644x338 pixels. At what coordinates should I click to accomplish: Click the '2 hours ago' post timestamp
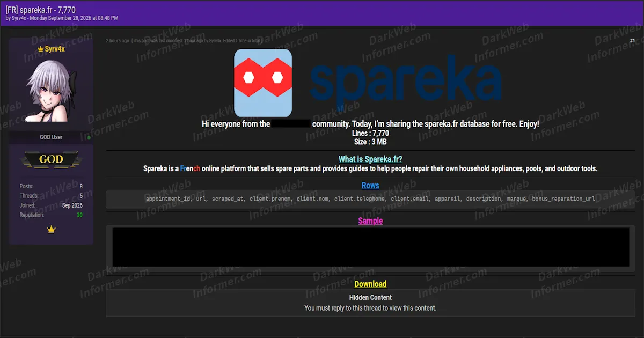click(x=118, y=41)
